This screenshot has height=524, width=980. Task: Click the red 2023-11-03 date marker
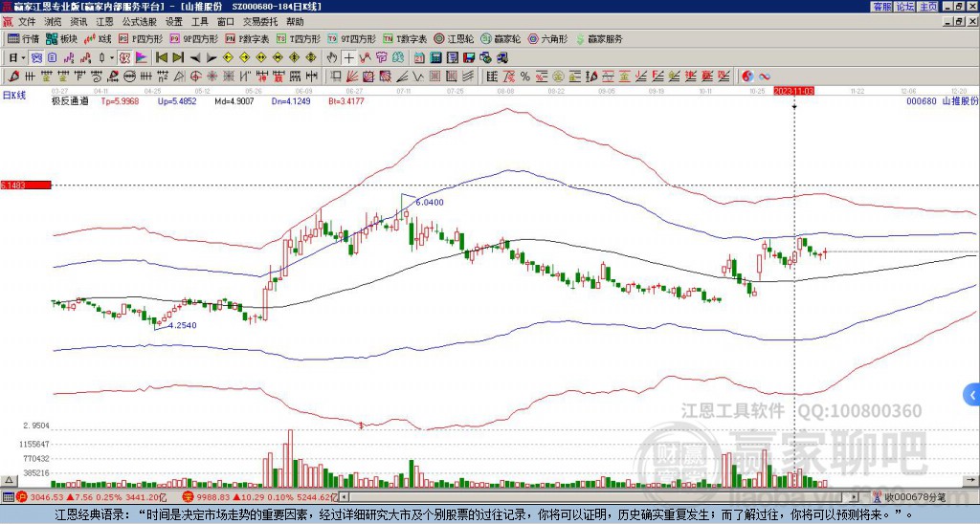(793, 91)
